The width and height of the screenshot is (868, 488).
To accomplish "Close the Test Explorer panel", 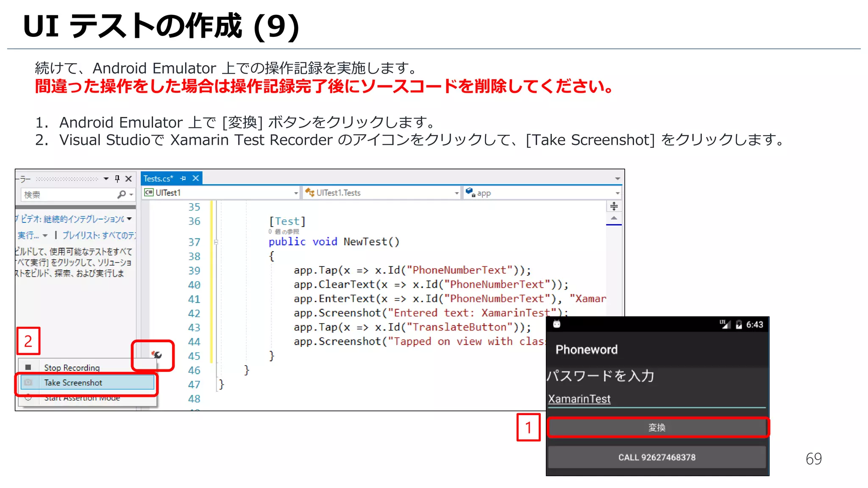I will [128, 179].
